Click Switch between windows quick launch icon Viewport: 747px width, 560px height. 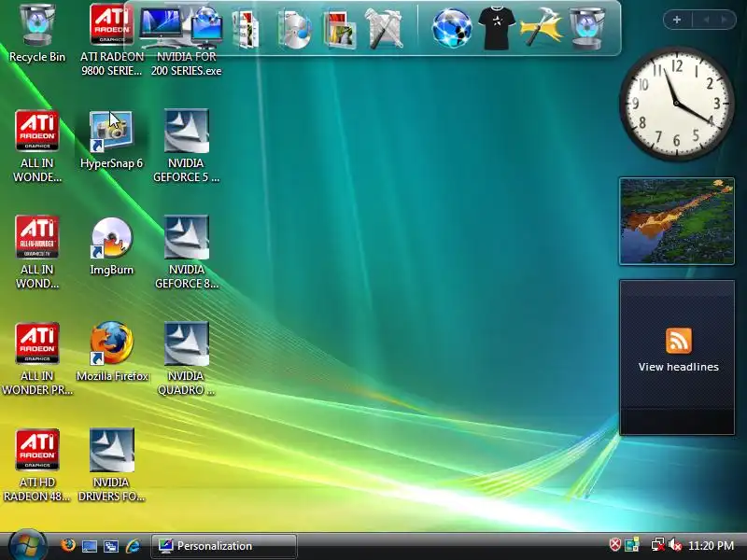click(x=110, y=546)
